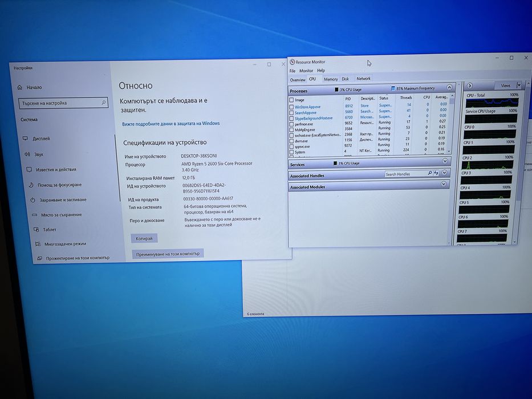Screen dimensions: 532x399
Task: Click the Таблет icon in Settings sidebar
Action: (x=36, y=229)
